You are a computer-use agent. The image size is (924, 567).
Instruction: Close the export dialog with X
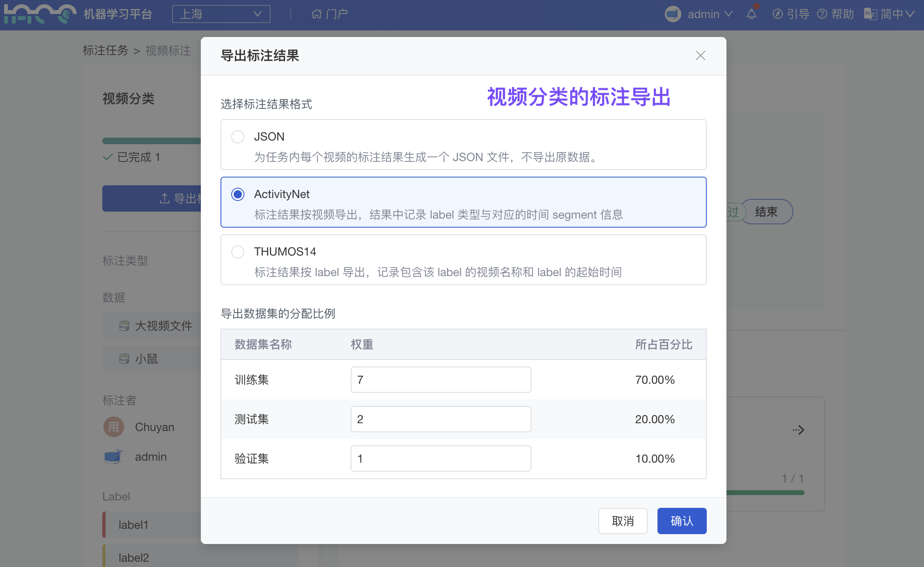(700, 55)
